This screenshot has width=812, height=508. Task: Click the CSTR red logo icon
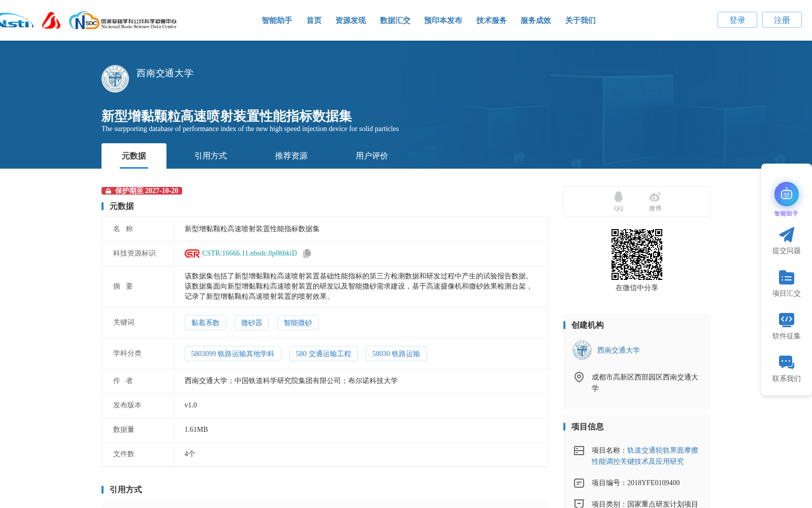[192, 253]
